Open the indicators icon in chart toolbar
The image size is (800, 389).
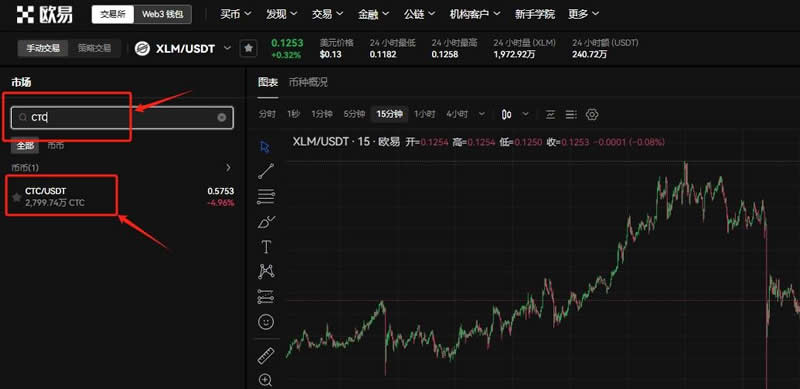pos(550,114)
